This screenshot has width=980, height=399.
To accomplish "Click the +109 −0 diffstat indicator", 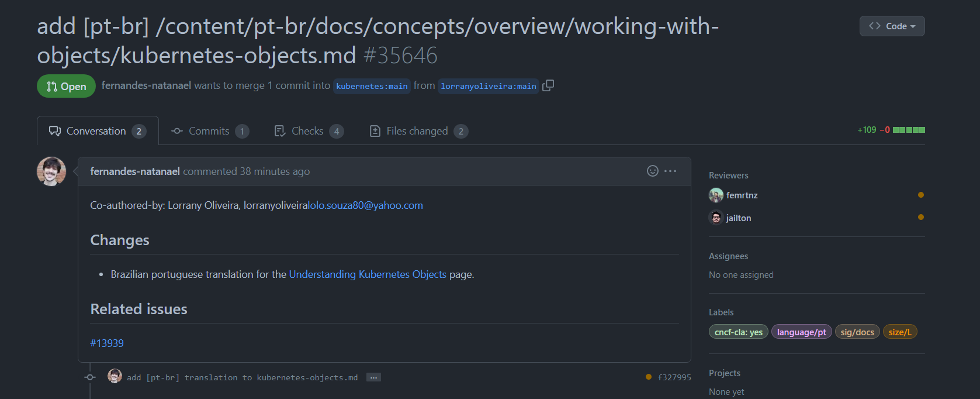I will pos(891,130).
